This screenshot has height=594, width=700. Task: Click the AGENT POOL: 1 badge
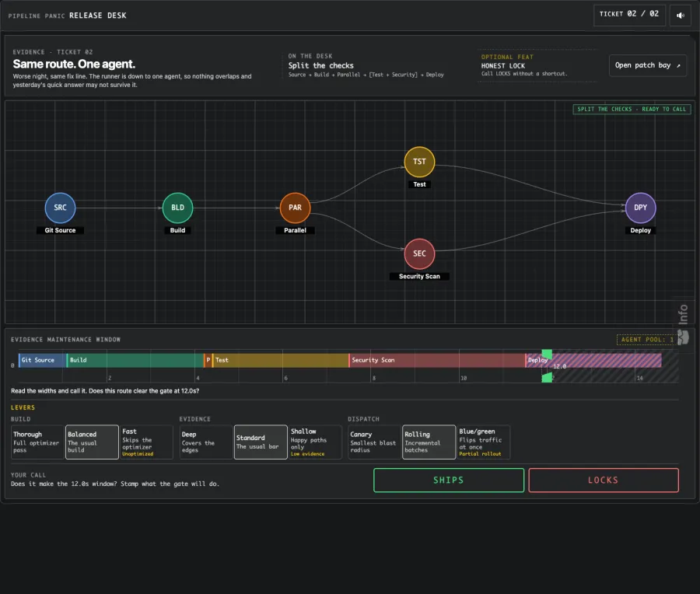(x=647, y=340)
